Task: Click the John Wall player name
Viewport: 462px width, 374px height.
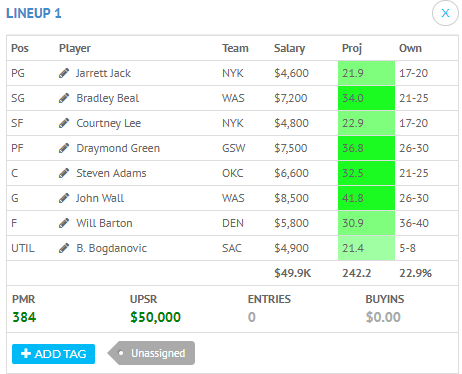Action: [x=100, y=198]
